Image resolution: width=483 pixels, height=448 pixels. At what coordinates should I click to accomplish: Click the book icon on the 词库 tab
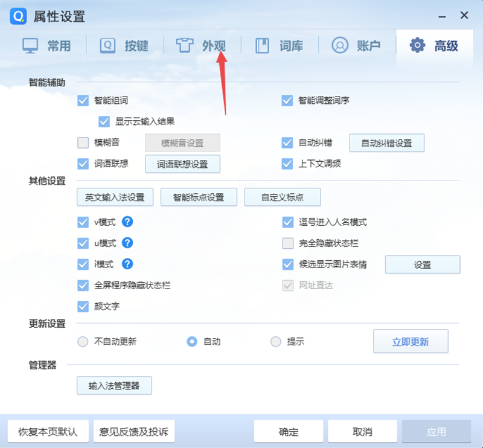pyautogui.click(x=263, y=45)
